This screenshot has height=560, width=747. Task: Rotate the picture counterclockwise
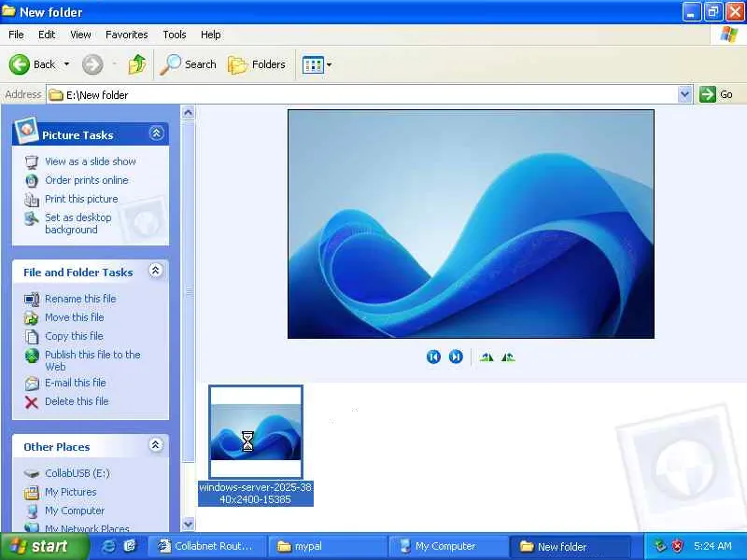pos(508,357)
